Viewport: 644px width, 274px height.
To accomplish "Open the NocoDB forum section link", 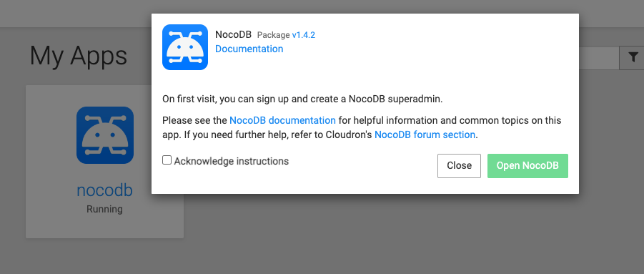I will 425,134.
